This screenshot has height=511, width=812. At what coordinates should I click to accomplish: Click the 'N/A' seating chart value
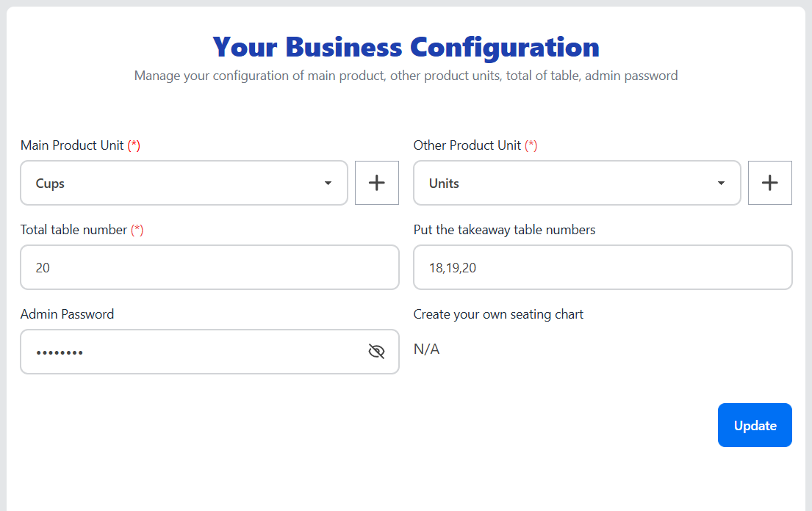pyautogui.click(x=426, y=349)
